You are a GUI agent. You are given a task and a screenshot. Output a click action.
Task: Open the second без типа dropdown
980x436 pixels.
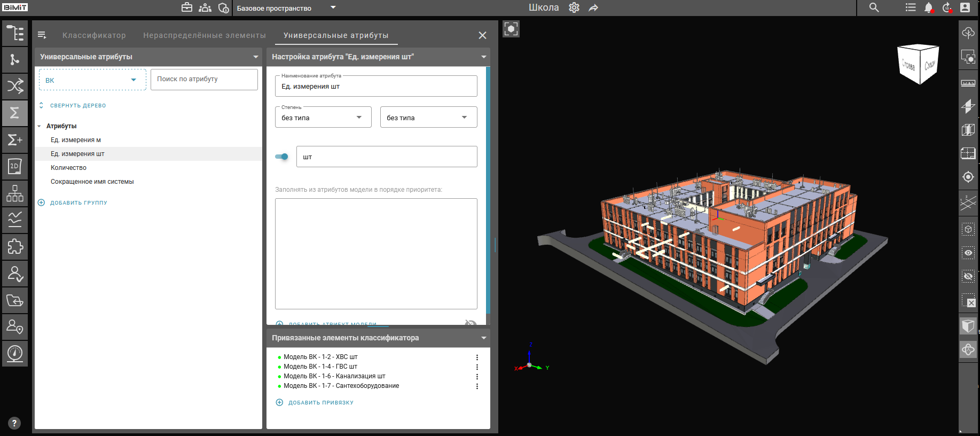pos(428,117)
